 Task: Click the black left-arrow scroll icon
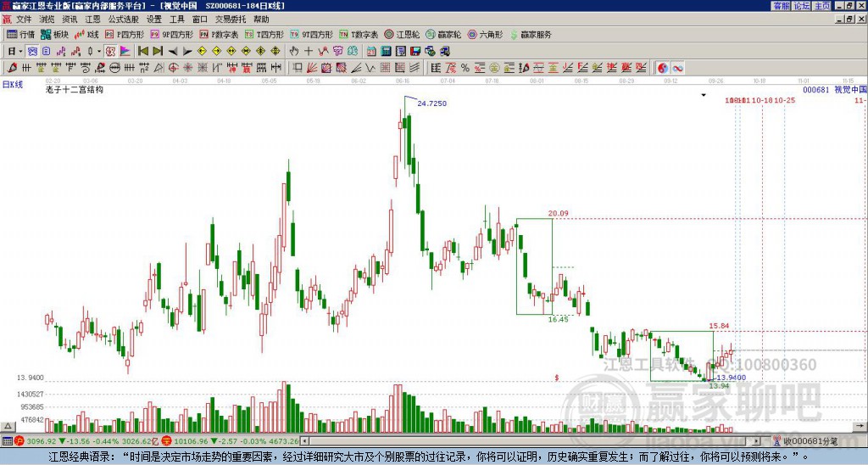(x=173, y=52)
